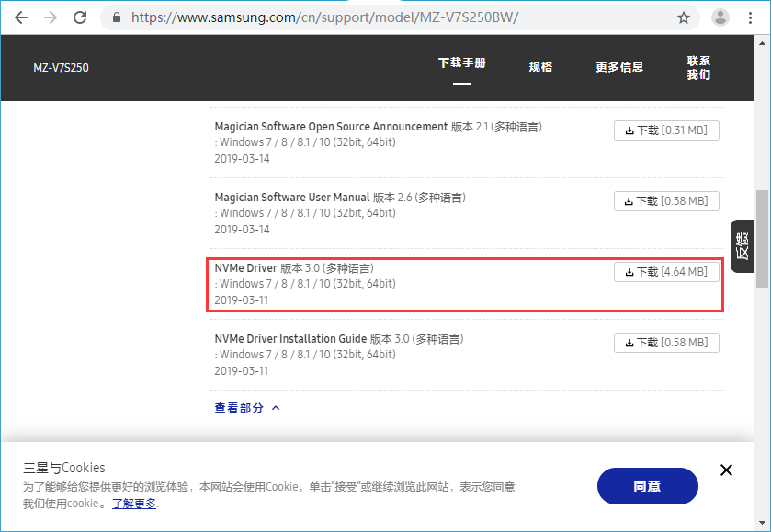Download NVMe Driver 4.64 MB
The height and width of the screenshot is (532, 771).
666,272
